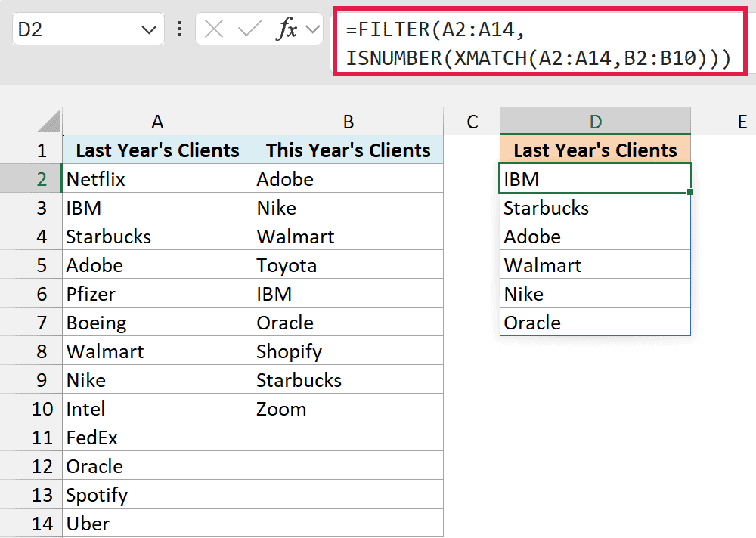Click the fill handle of cell D2
This screenshot has height=538, width=756.
(690, 192)
